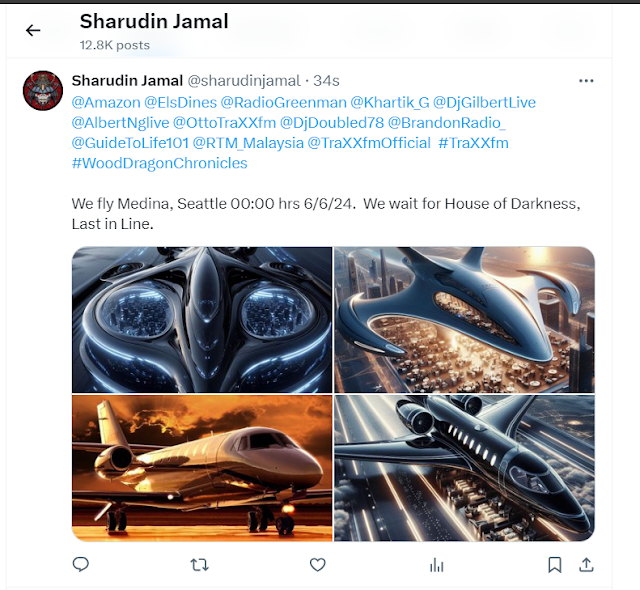View the futuristic twin-dome aircraft image
The width and height of the screenshot is (640, 590).
pos(202,319)
